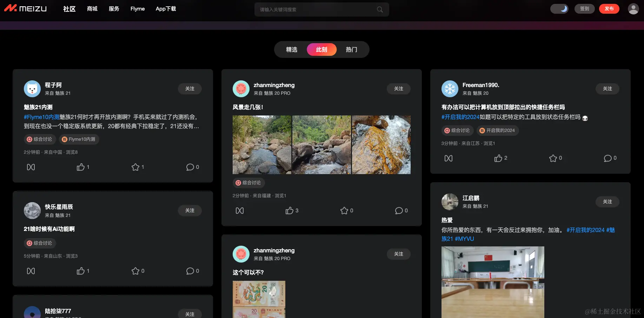
Task: Open zhanmingzheng avatar on 风景走几张 post
Action: click(241, 89)
